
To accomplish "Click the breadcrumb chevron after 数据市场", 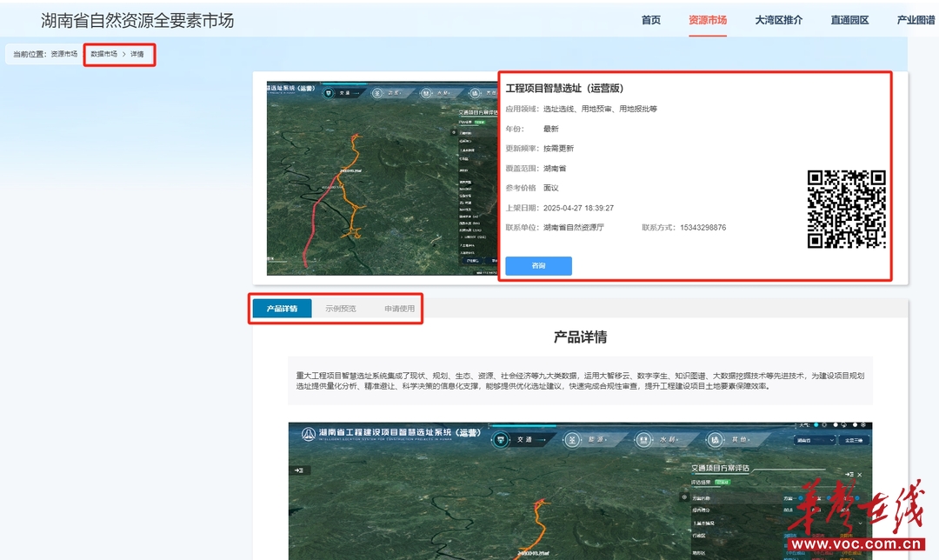I will coord(124,54).
